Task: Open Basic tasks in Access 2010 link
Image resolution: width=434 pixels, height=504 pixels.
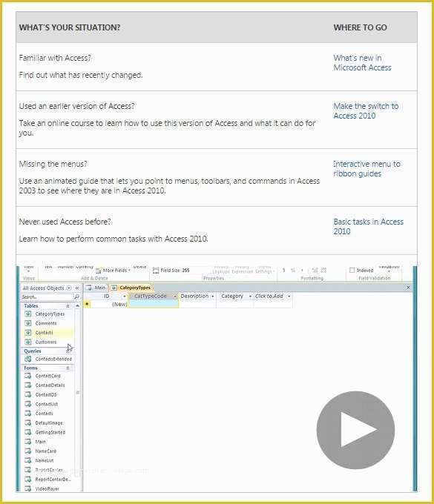Action: tap(369, 227)
